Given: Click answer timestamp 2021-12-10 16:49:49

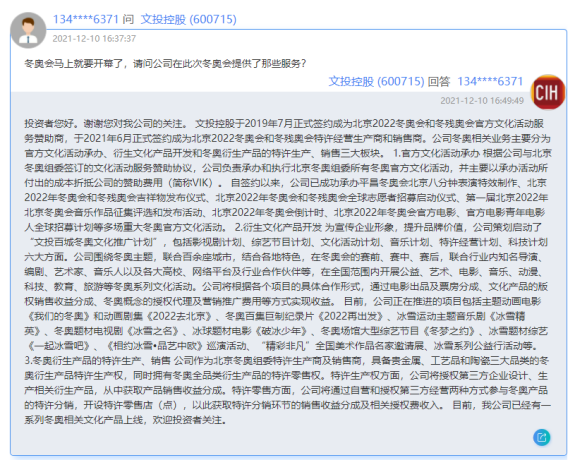Looking at the screenshot, I should pos(482,101).
